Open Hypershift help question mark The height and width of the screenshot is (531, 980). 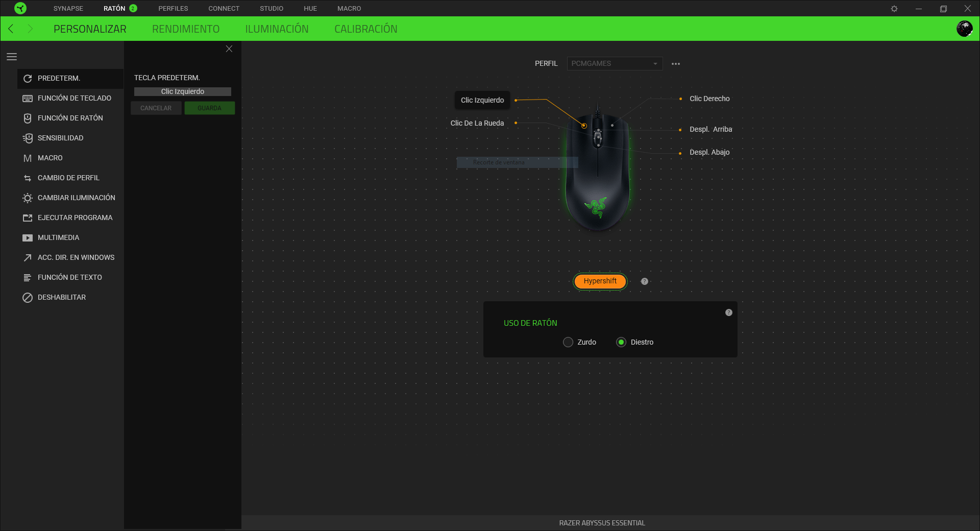pos(645,281)
